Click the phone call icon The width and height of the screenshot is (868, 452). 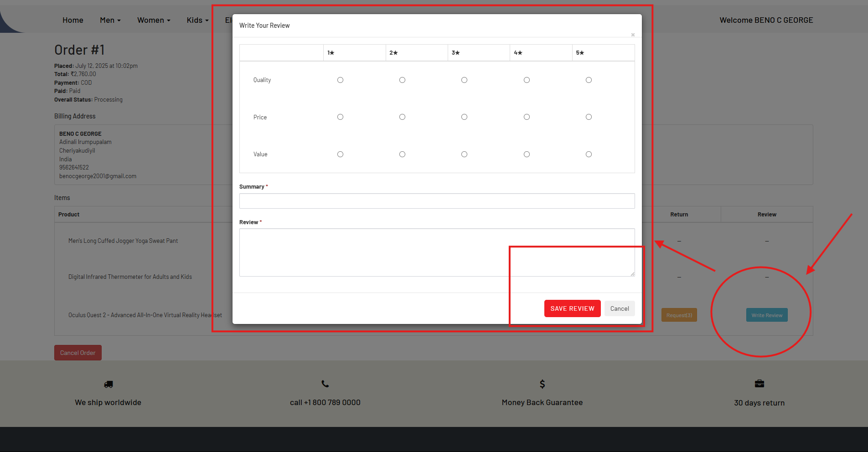[x=325, y=384]
